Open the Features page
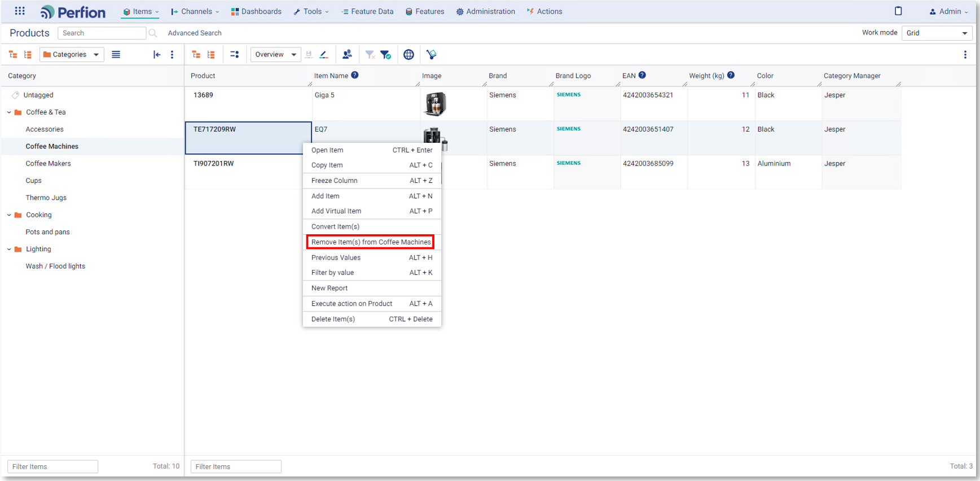Viewport: 980px width, 481px height. [x=425, y=11]
